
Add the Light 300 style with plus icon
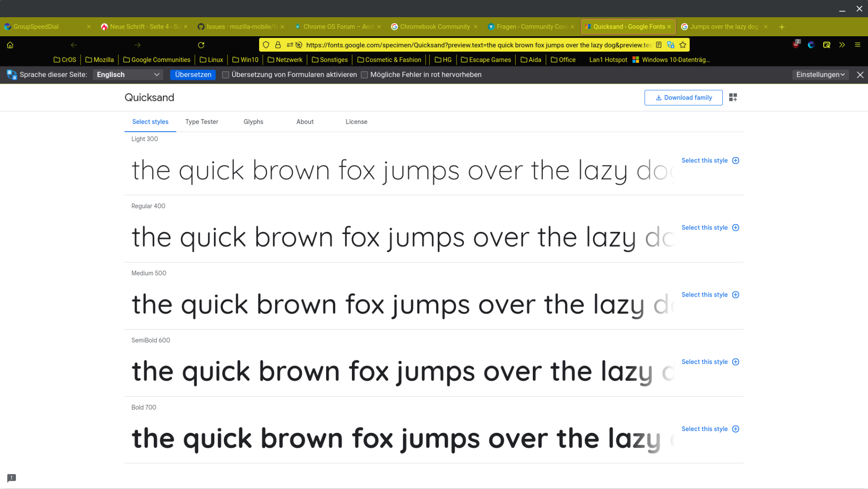point(736,160)
